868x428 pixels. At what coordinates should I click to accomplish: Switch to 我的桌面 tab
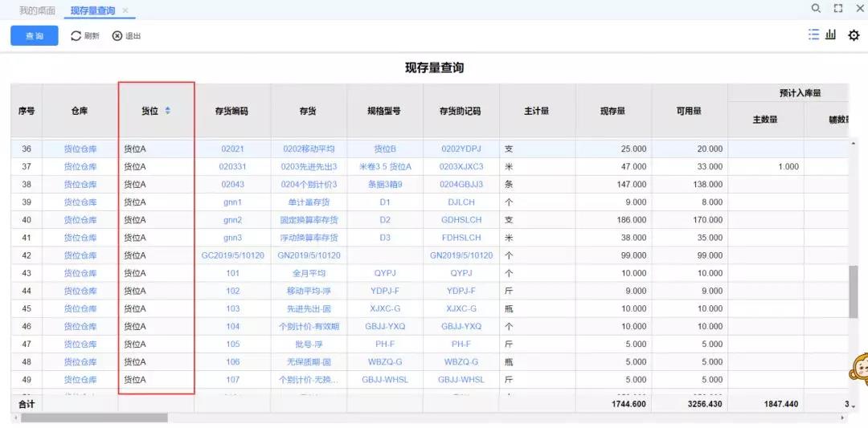37,10
